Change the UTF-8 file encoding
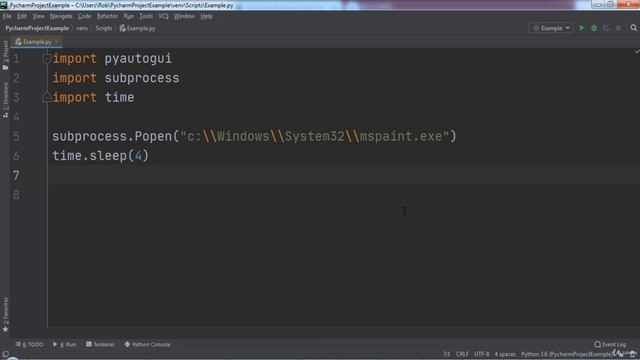Viewport: 640px width, 360px height. [x=482, y=354]
